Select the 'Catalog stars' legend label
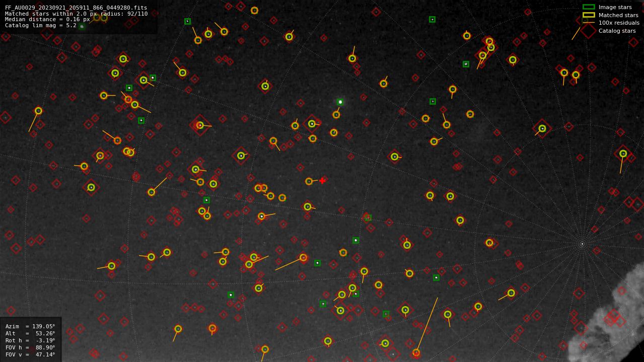This screenshot has height=362, width=644. click(617, 31)
